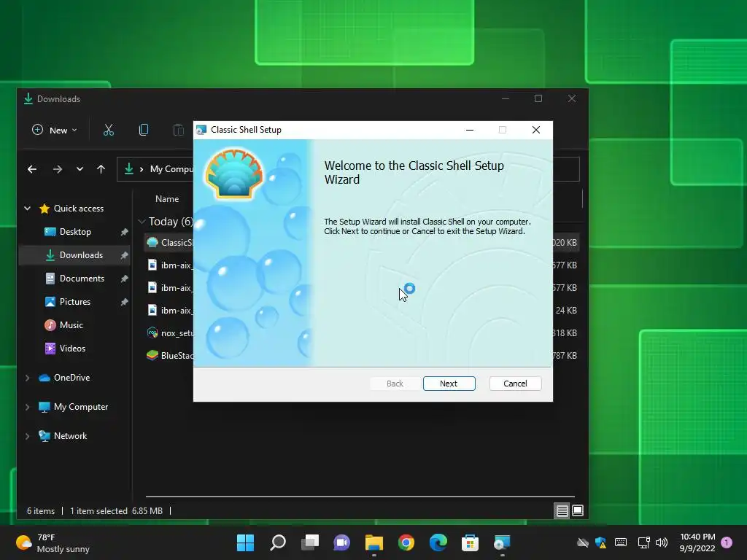Collapse the Today (6) group

pyautogui.click(x=141, y=222)
